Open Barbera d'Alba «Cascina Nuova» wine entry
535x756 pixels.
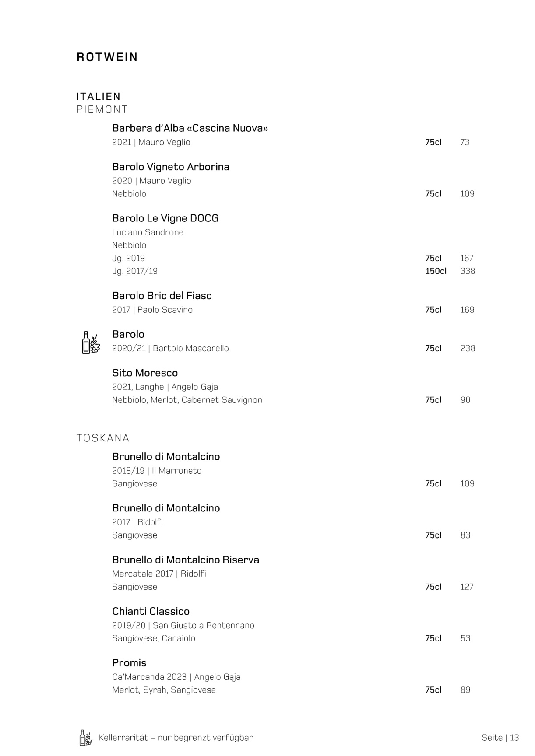[190, 128]
